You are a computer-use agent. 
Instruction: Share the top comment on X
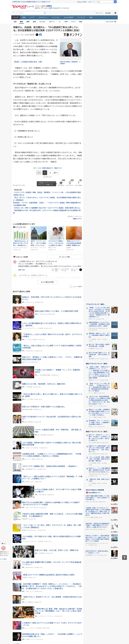point(81,270)
